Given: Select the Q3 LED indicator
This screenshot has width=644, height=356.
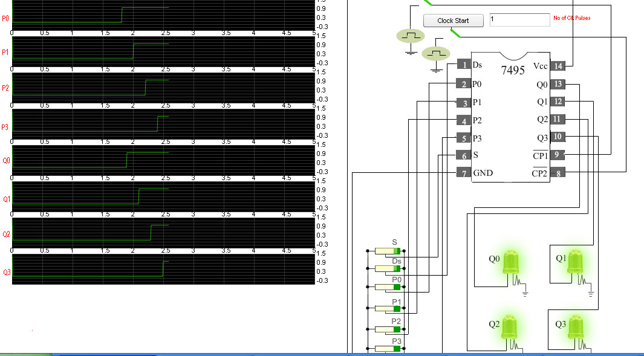Looking at the screenshot, I should pyautogui.click(x=574, y=327).
